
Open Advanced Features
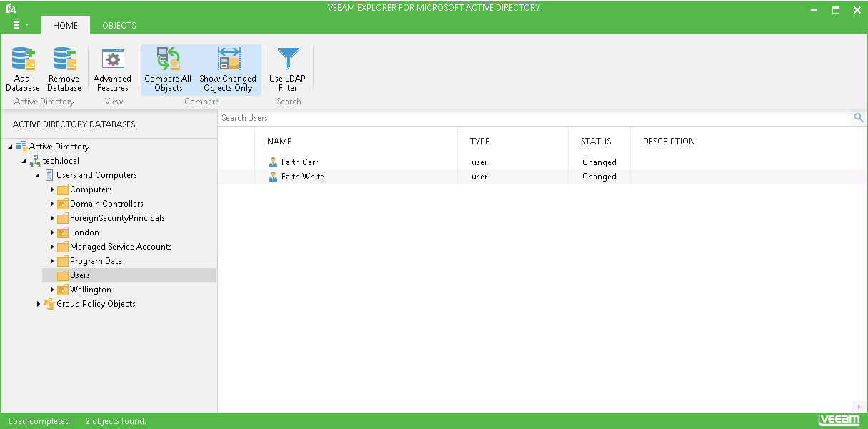click(x=113, y=70)
